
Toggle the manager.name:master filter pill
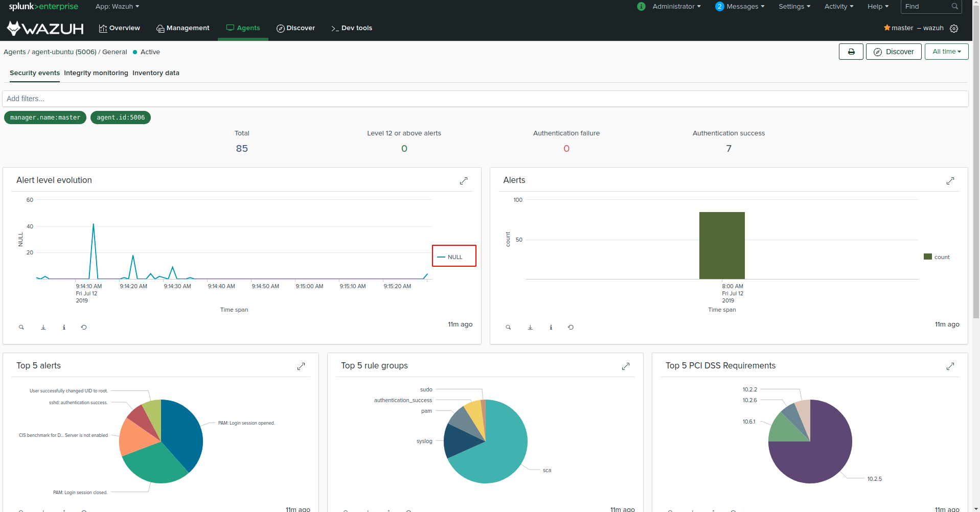(x=45, y=118)
